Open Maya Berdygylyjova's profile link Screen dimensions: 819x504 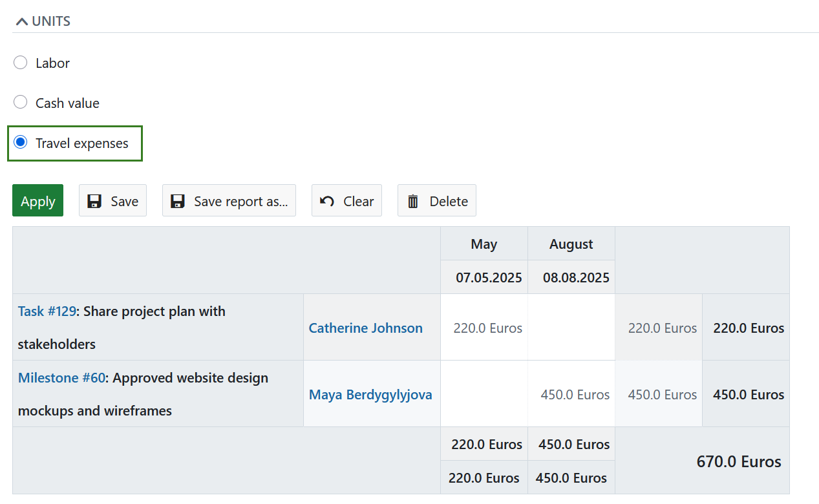pos(370,394)
